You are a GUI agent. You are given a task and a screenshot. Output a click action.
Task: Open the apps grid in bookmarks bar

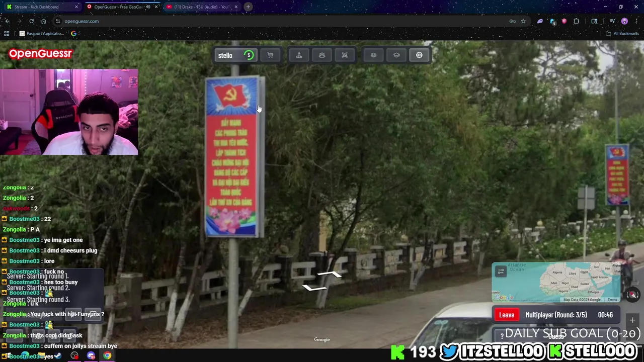(7, 34)
